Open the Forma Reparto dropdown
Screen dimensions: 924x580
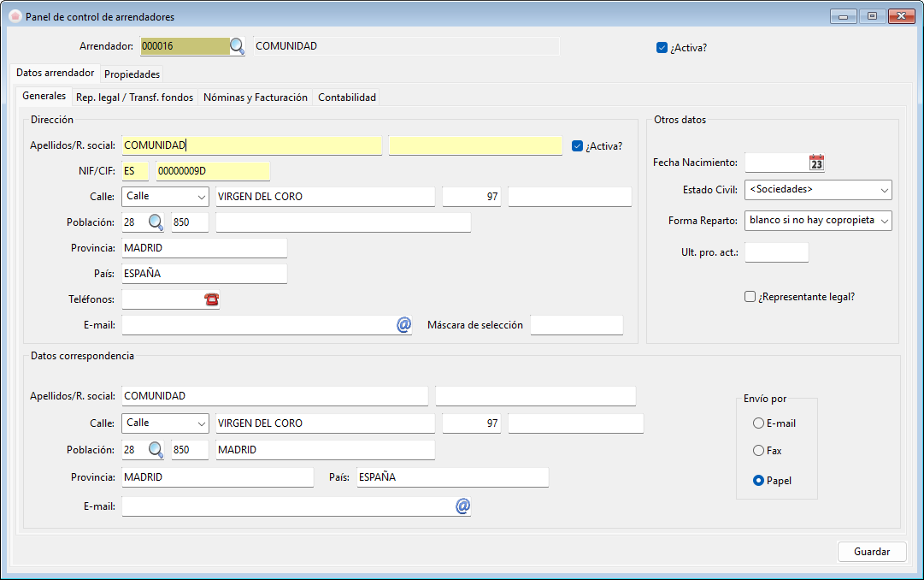(818, 221)
